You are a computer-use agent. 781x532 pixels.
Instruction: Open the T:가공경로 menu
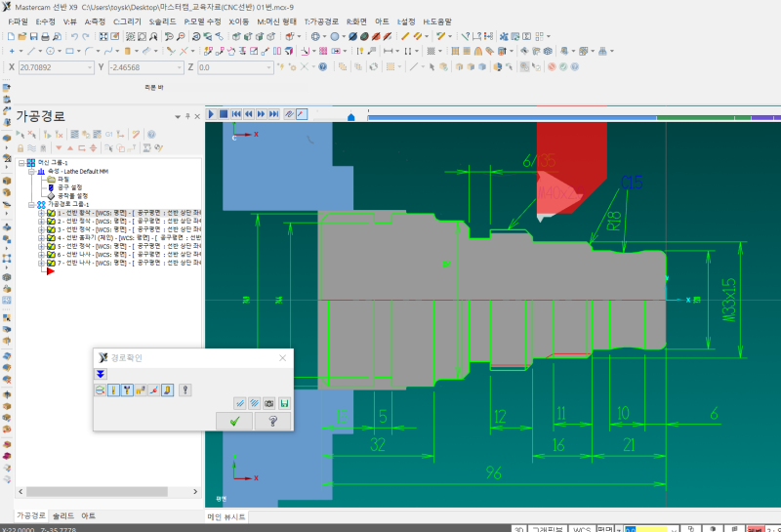click(323, 20)
